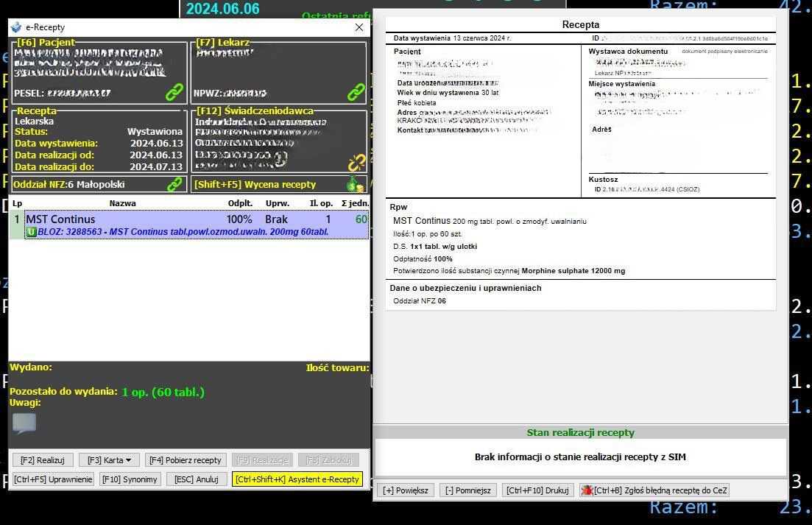Click the Brak value in Uprw. column

click(x=276, y=219)
